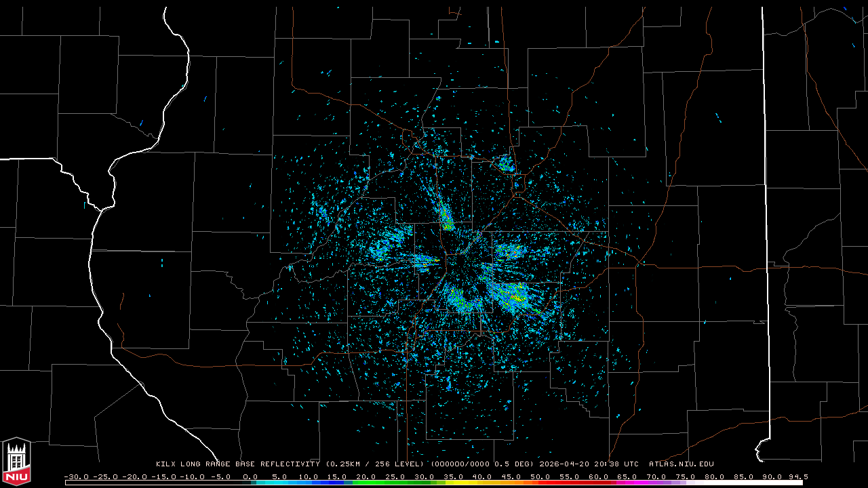Screen dimensions: 868x488
Task: Click the ATLAS.NIU.EDU text
Action: coord(681,464)
